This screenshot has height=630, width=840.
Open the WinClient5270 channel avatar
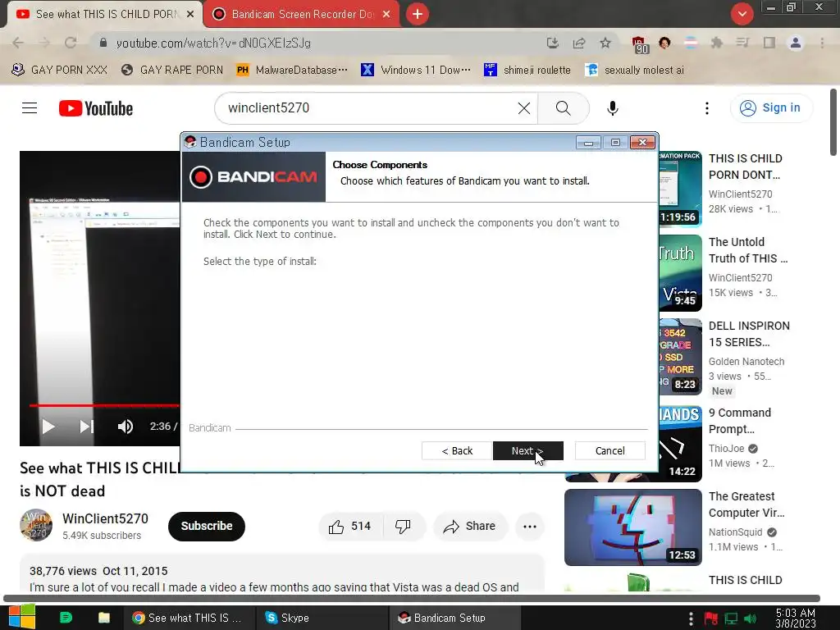pyautogui.click(x=36, y=525)
